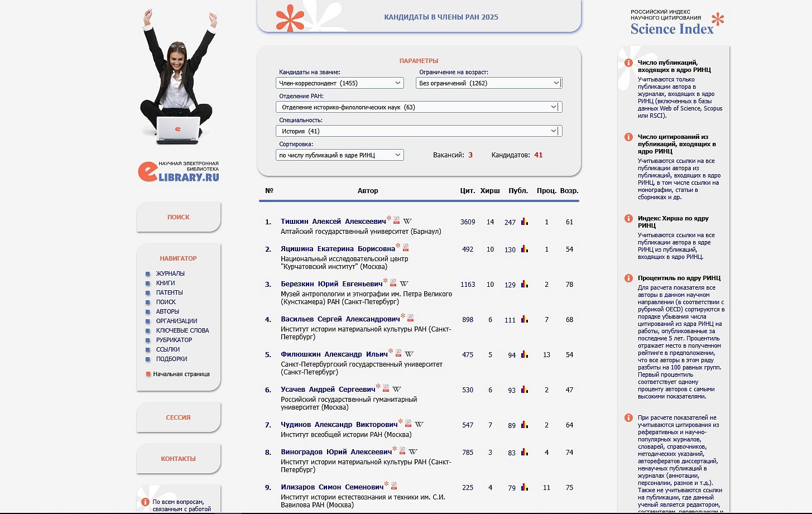Open PDF icon for Илизаров Симон Семенович

[x=393, y=486]
